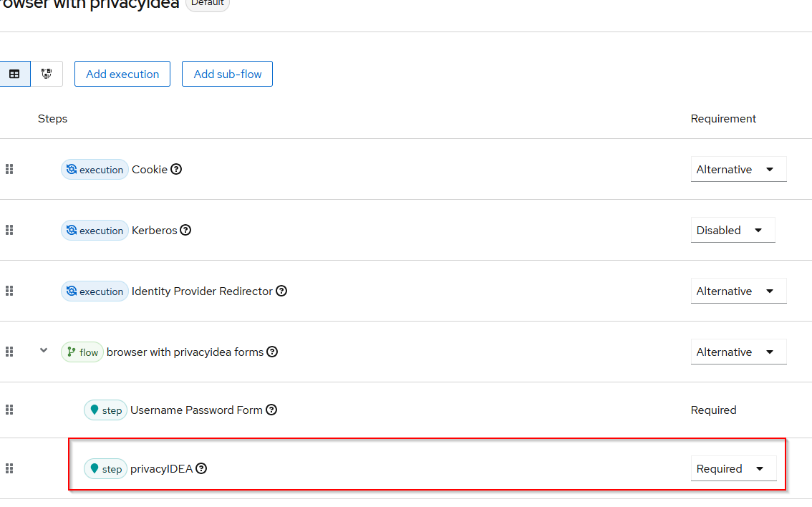Screen dimensions: 812x507
Task: Switch to flow diagram view toggle
Action: pyautogui.click(x=47, y=74)
